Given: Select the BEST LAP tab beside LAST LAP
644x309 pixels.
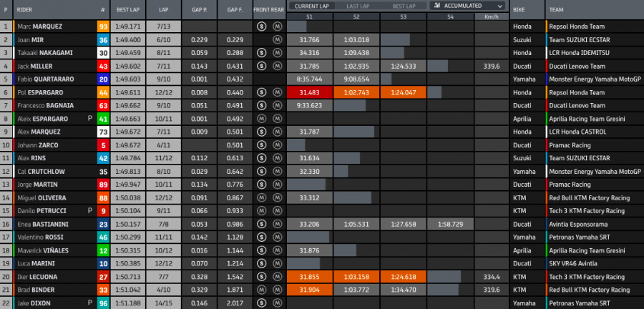Looking at the screenshot, I should [403, 5].
